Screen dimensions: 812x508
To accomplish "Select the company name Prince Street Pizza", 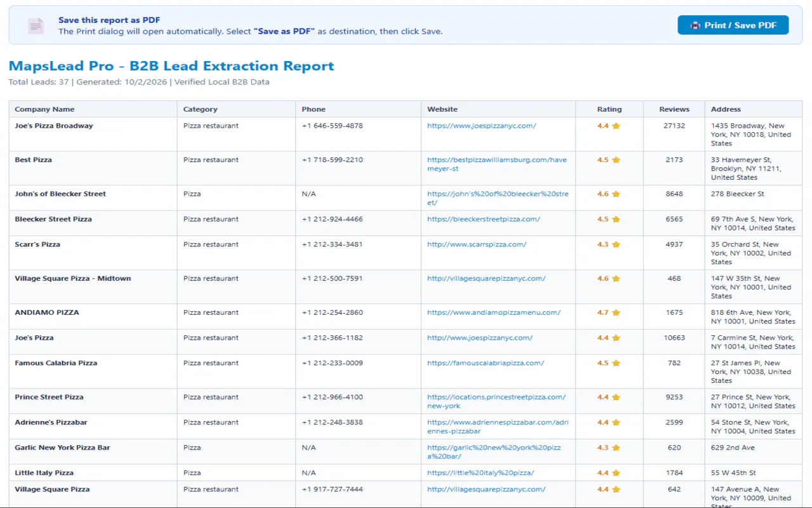I will [x=49, y=398].
